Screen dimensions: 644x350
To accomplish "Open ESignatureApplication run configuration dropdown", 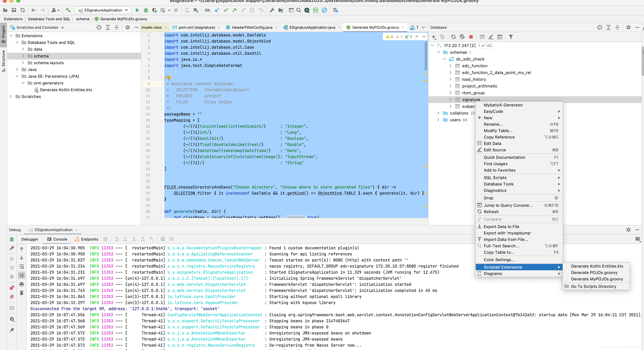I will [103, 10].
